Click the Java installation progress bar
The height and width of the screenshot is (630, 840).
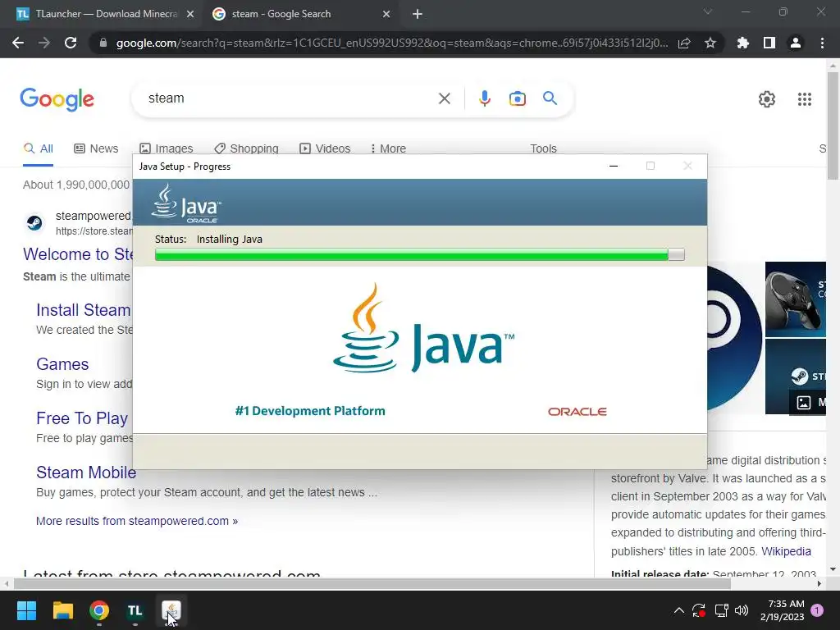point(419,254)
